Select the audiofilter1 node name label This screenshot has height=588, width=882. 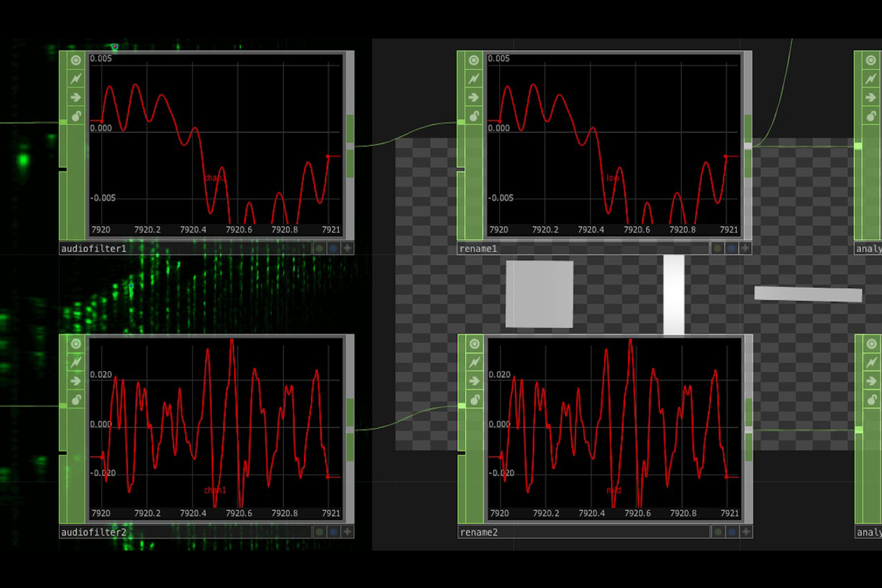click(94, 249)
